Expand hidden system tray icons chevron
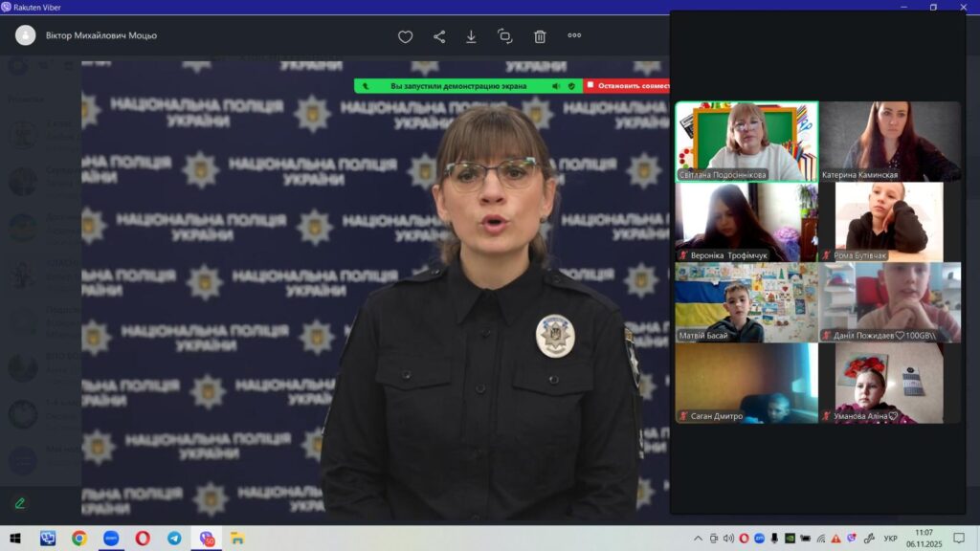This screenshot has width=980, height=551. (x=698, y=539)
